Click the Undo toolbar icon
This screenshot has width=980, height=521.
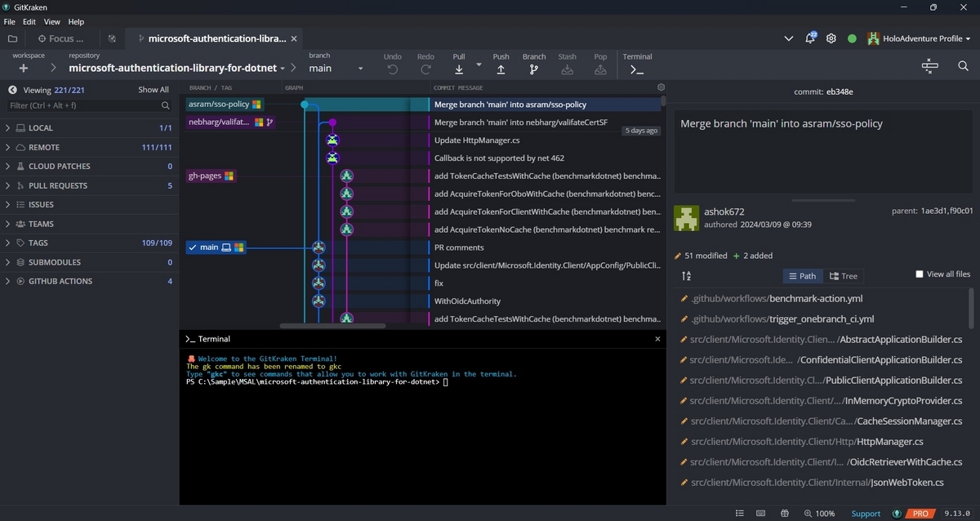tap(392, 69)
